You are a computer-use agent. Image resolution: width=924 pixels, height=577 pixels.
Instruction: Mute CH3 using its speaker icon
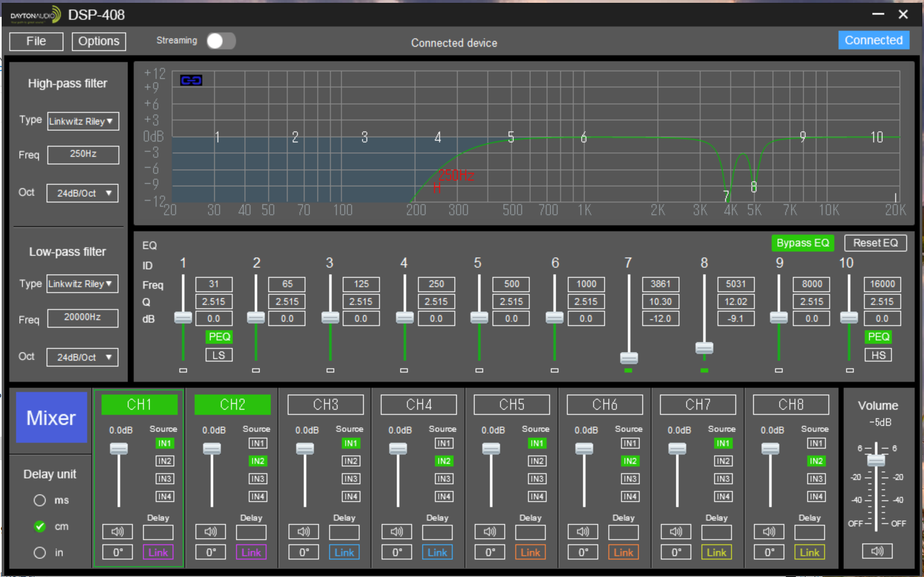pyautogui.click(x=303, y=531)
